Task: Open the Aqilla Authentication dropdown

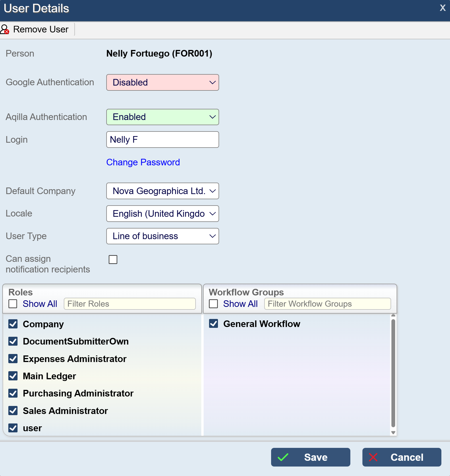Action: (163, 117)
